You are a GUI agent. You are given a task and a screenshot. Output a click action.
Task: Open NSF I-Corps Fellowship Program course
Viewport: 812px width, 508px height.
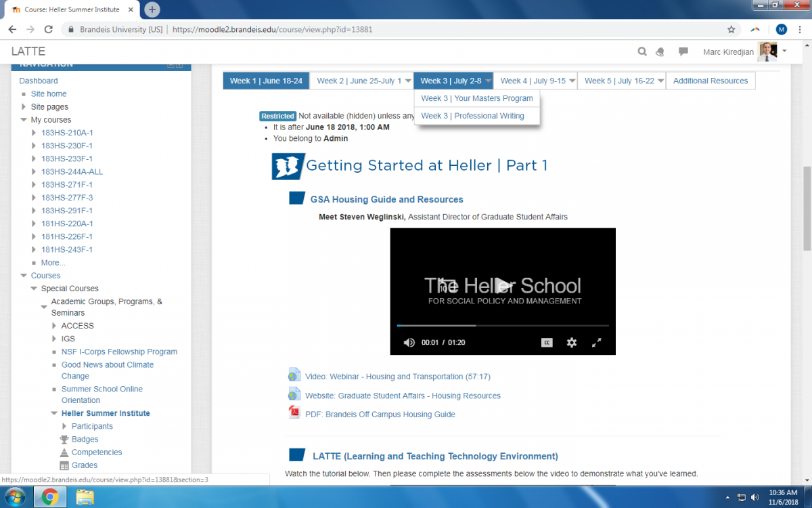pyautogui.click(x=120, y=352)
